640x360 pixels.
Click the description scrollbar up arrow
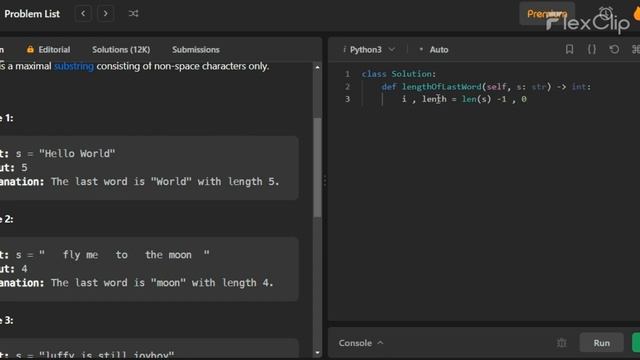point(318,67)
